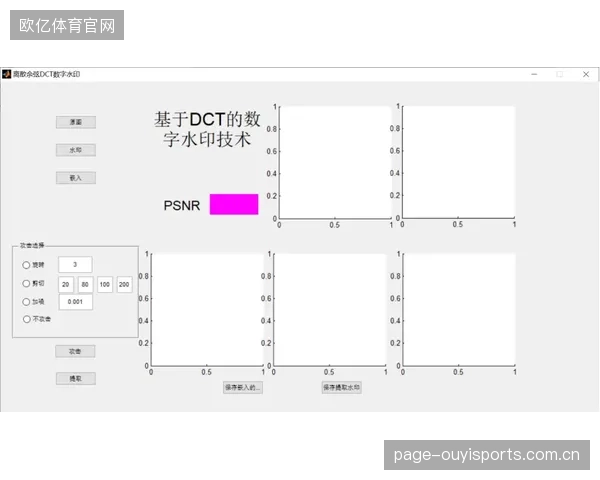Image resolution: width=600 pixels, height=480 pixels.
Task: Click the 基于DCT的数字水印技术 heading
Action: (x=207, y=129)
